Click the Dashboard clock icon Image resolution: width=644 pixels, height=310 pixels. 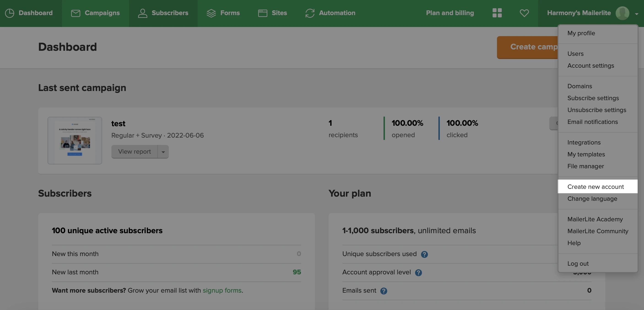[10, 13]
